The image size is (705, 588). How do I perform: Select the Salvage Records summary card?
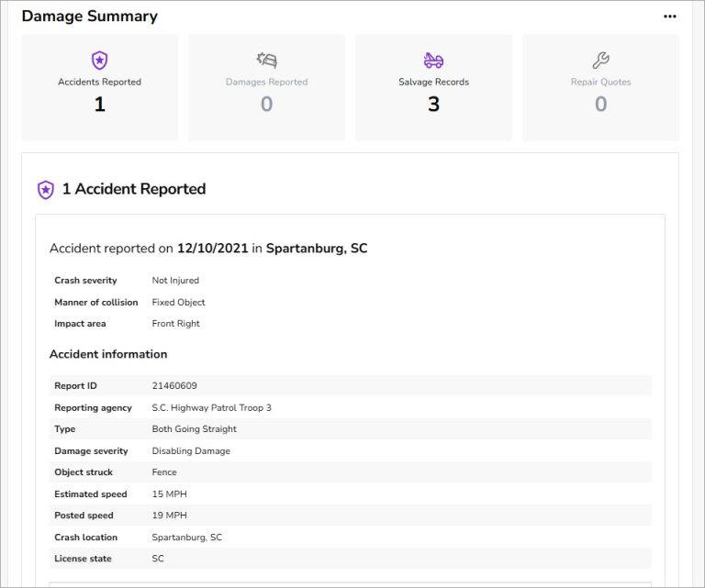point(433,88)
